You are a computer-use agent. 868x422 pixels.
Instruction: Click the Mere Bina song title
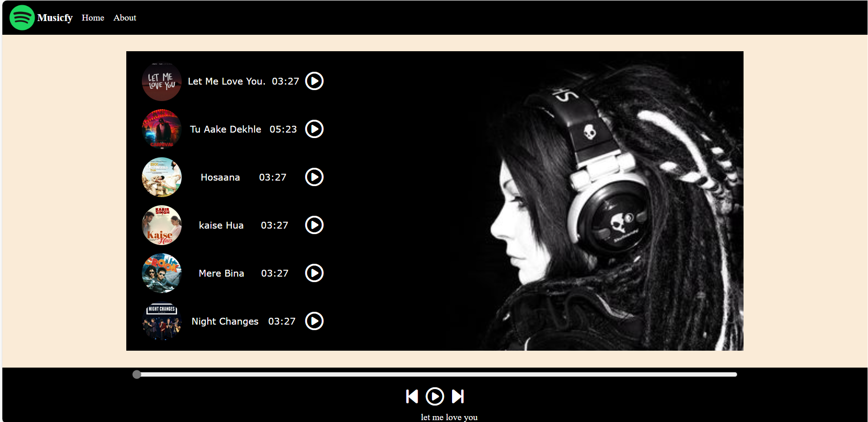coord(221,273)
